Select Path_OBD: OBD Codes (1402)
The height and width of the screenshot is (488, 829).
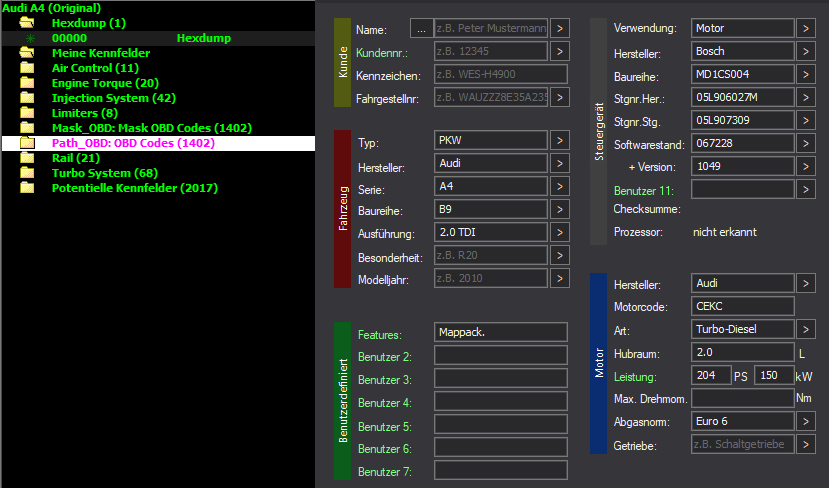[133, 143]
